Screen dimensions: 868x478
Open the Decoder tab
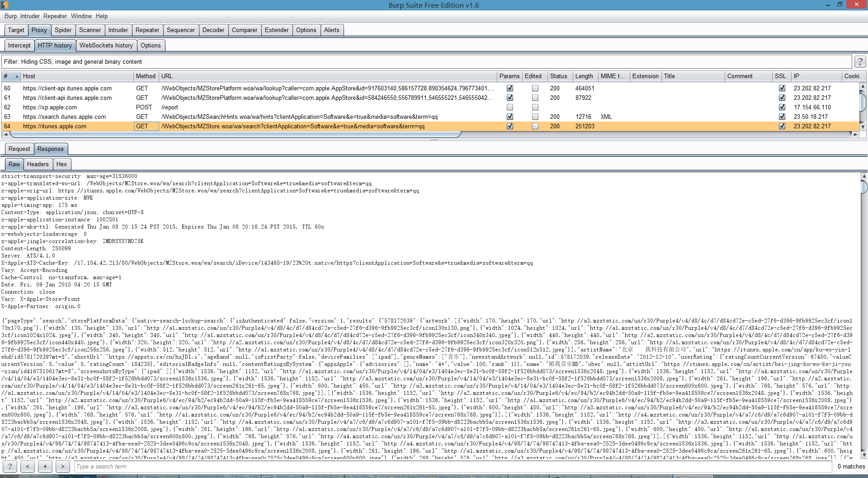coord(213,30)
